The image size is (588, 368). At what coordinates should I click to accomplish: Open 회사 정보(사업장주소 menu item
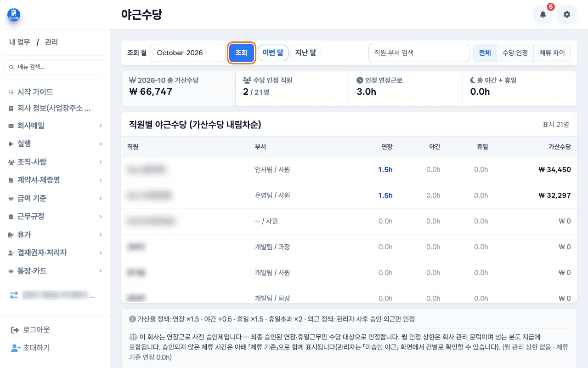pyautogui.click(x=55, y=109)
